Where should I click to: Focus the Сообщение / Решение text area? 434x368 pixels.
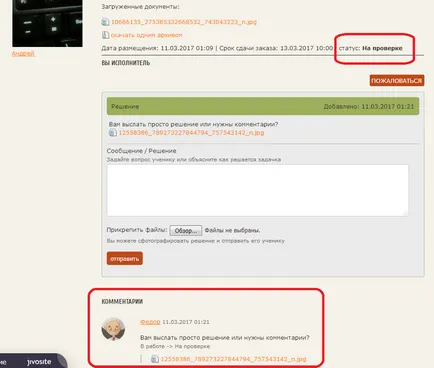tap(257, 190)
